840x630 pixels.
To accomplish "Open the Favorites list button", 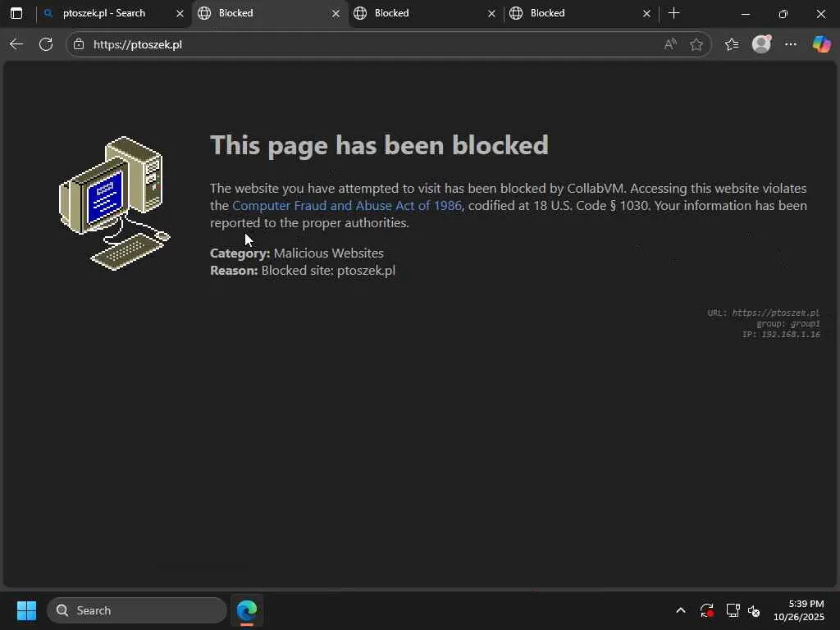I will (x=731, y=44).
